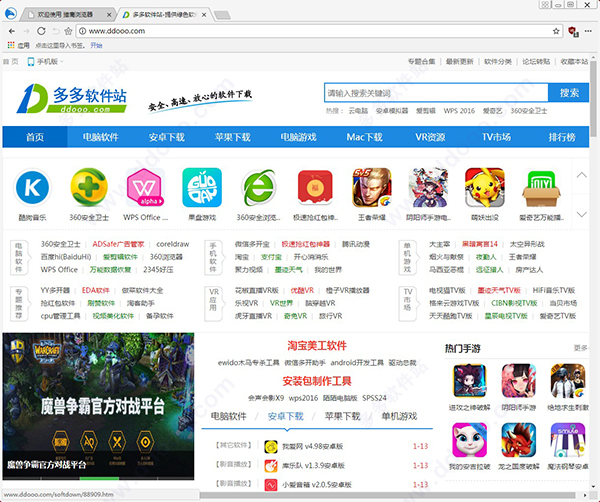Viewport: 600px width, 502px height.
Task: Open the 360 secure browser icon
Action: [x=259, y=187]
